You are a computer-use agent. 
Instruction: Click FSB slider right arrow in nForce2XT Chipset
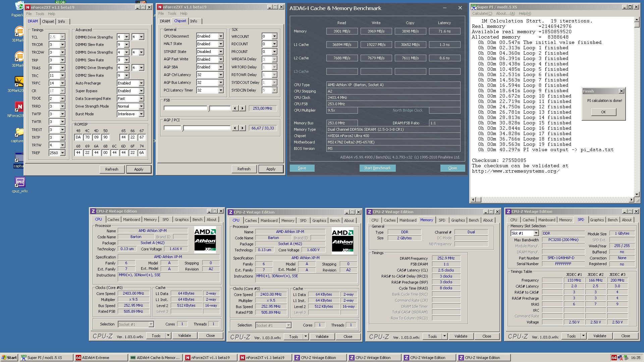243,108
